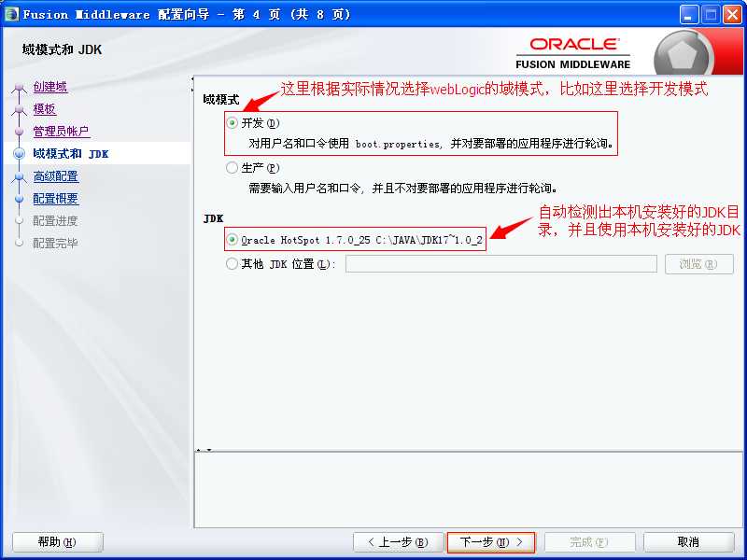Go back with the 上一步 button
Viewport: 747px width, 560px height.
(x=399, y=542)
